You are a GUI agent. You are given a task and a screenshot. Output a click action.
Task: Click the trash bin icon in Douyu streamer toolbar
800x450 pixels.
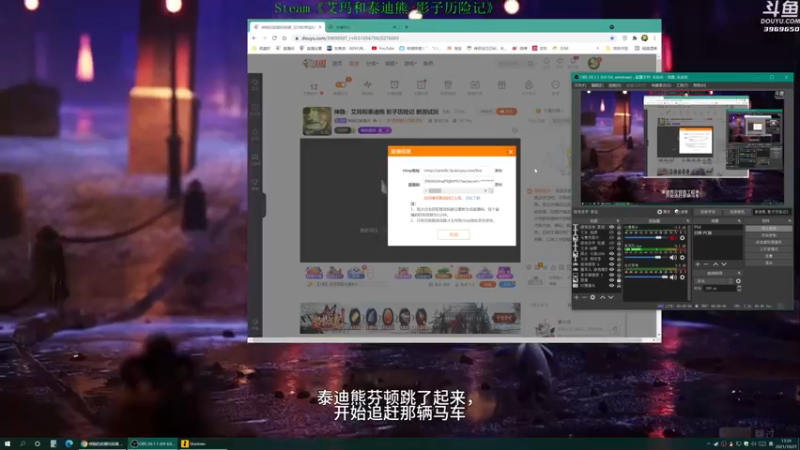click(448, 85)
